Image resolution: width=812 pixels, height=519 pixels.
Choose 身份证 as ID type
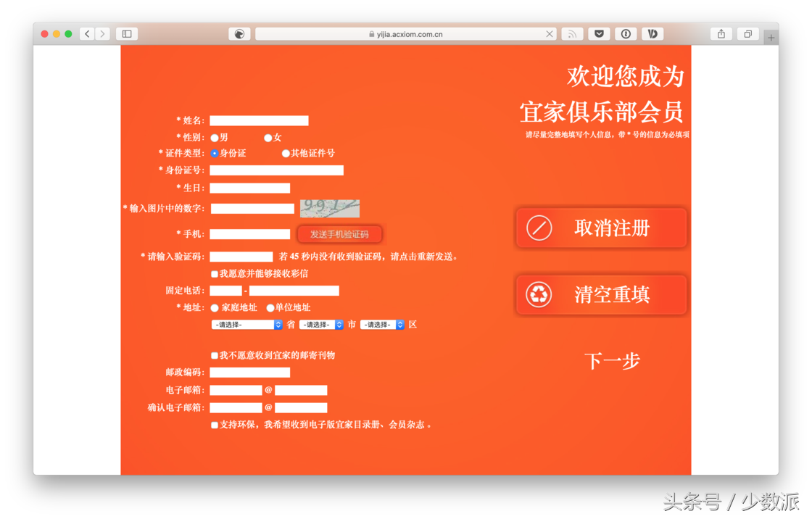(x=215, y=154)
